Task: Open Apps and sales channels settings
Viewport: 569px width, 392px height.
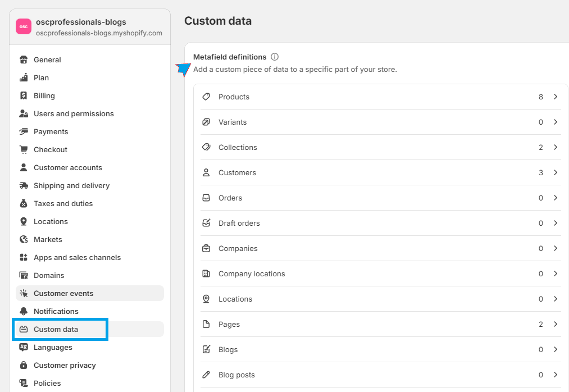Action: [77, 257]
